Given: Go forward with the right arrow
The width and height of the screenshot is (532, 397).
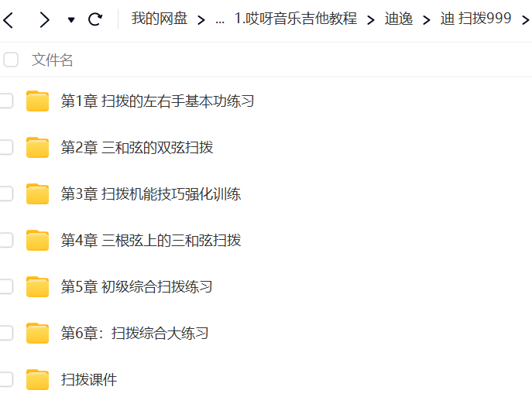Looking at the screenshot, I should pyautogui.click(x=44, y=19).
